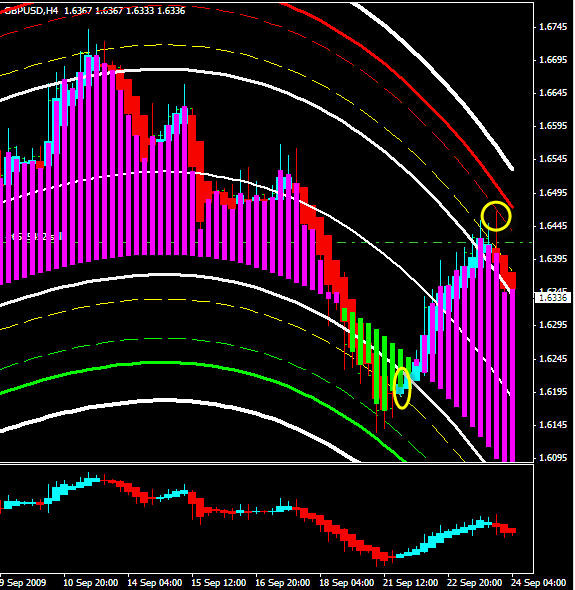
Task: Click the 1.6495 price scale label
Action: coord(553,193)
